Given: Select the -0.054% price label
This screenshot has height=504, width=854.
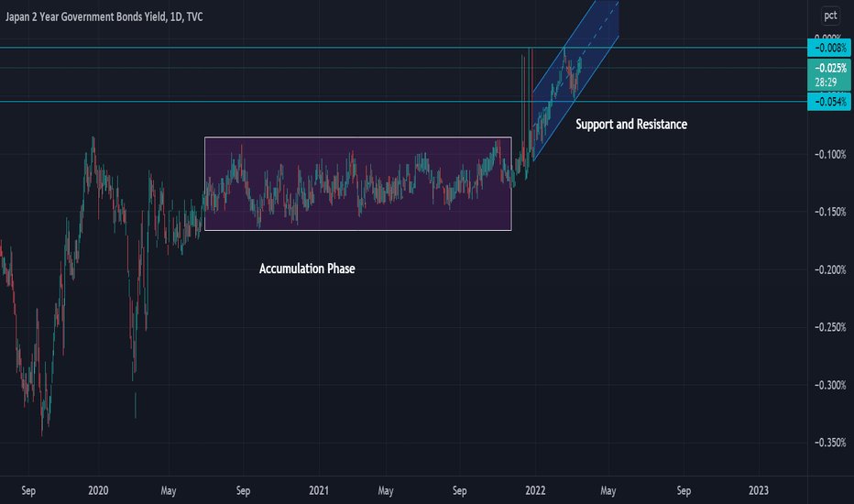Looking at the screenshot, I should [x=829, y=102].
